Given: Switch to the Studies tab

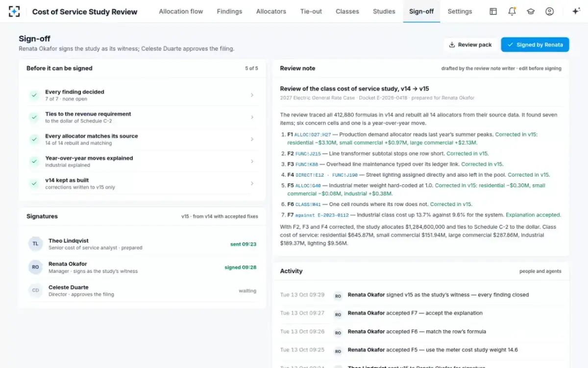Looking at the screenshot, I should (384, 11).
